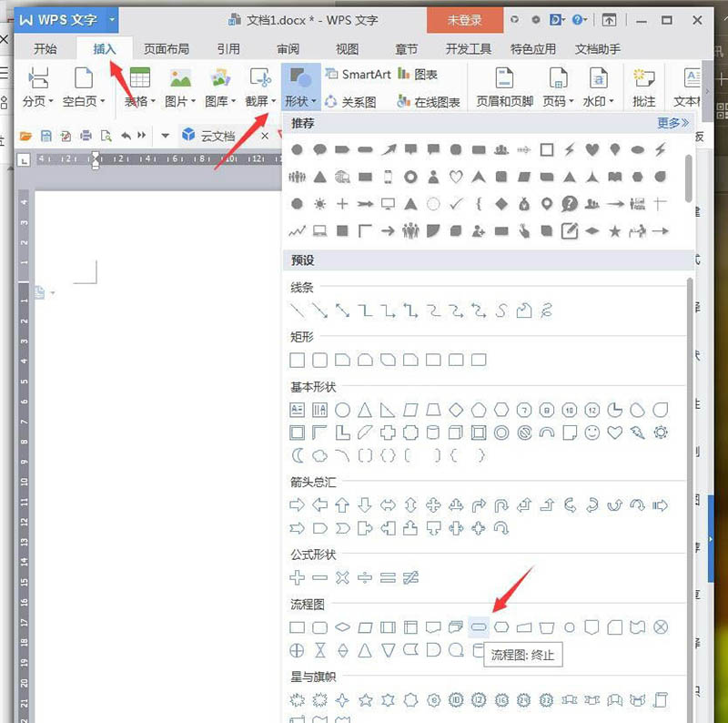Select the five-point star in 星与旗帜
Screen dimensions: 728x723
365,699
